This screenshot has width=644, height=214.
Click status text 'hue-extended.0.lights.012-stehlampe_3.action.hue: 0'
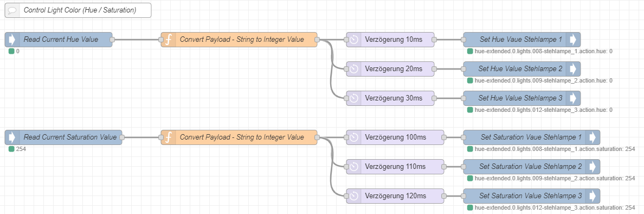pos(543,110)
